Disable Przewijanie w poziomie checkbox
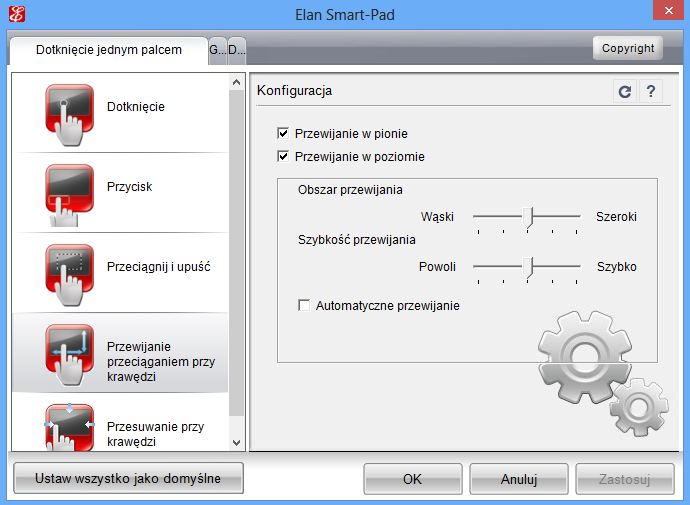The height and width of the screenshot is (505, 690). pyautogui.click(x=283, y=156)
